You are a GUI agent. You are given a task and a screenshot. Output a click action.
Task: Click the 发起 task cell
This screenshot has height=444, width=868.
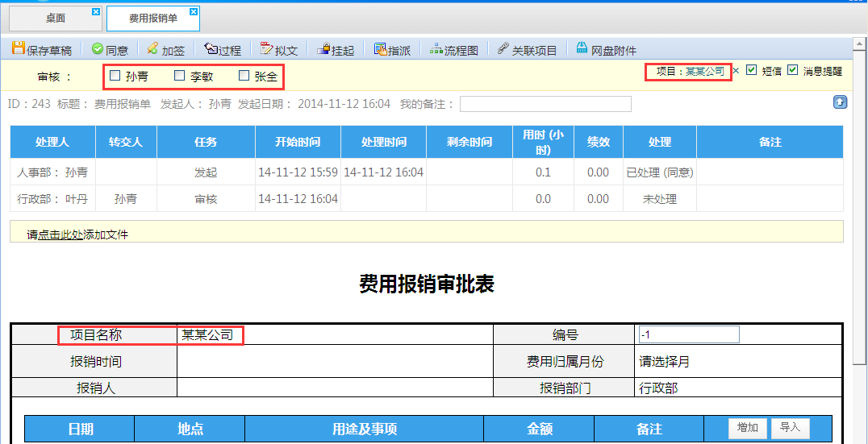tap(206, 172)
